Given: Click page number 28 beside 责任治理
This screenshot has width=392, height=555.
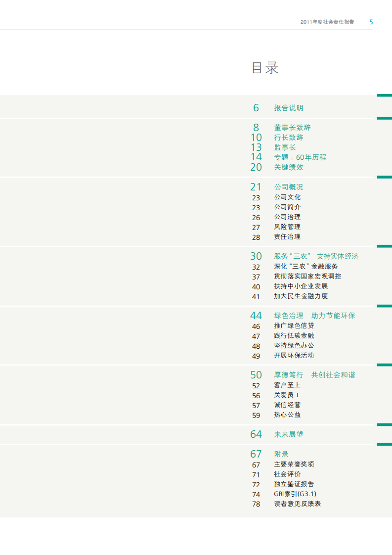Looking at the screenshot, I should click(256, 237).
